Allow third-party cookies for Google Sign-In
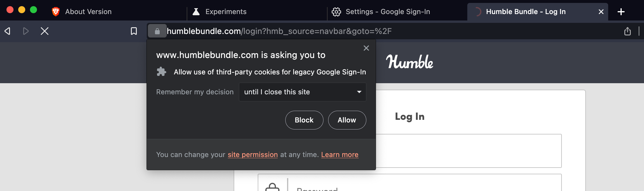Viewport: 644px width, 191px height. (x=347, y=120)
